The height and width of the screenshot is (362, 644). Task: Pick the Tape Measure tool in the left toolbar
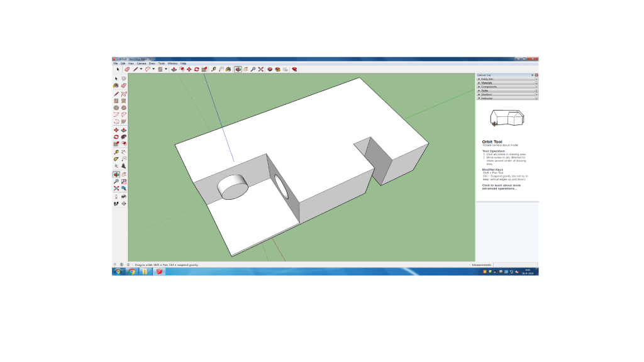(116, 151)
